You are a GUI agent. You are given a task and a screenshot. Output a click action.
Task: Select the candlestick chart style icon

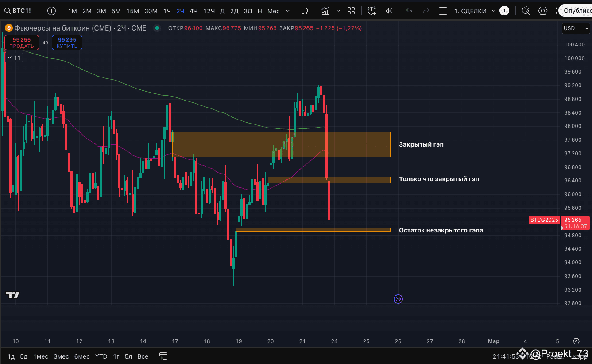tap(305, 10)
